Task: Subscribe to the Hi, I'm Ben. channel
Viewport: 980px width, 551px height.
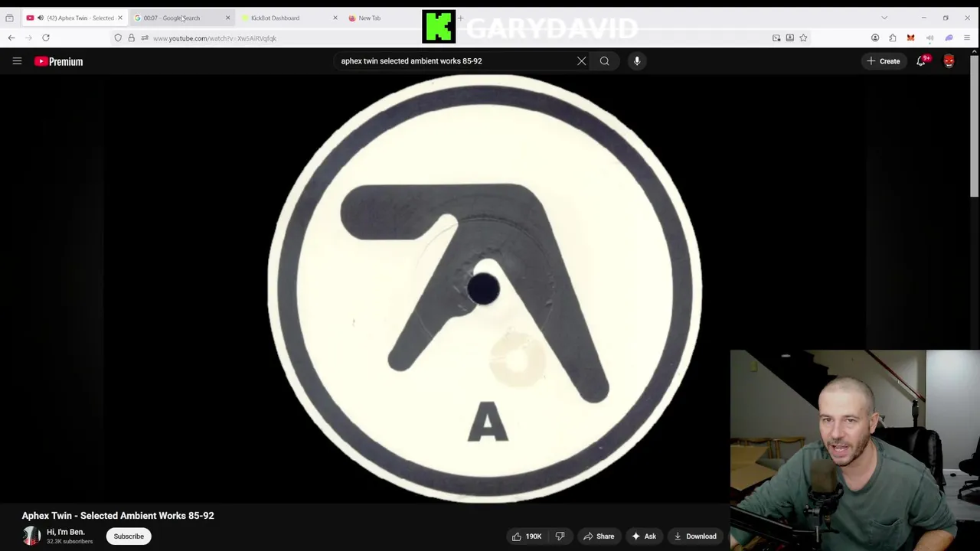Action: click(129, 536)
